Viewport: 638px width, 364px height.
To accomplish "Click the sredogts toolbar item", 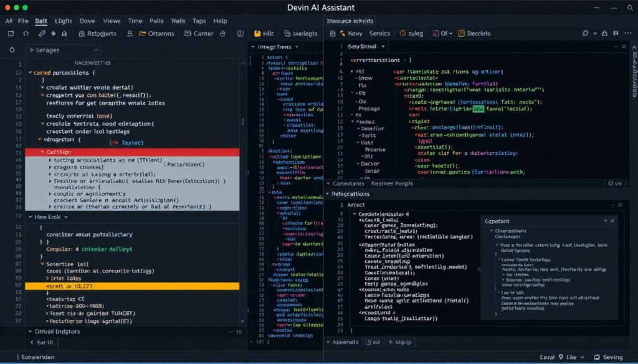I will click(300, 34).
